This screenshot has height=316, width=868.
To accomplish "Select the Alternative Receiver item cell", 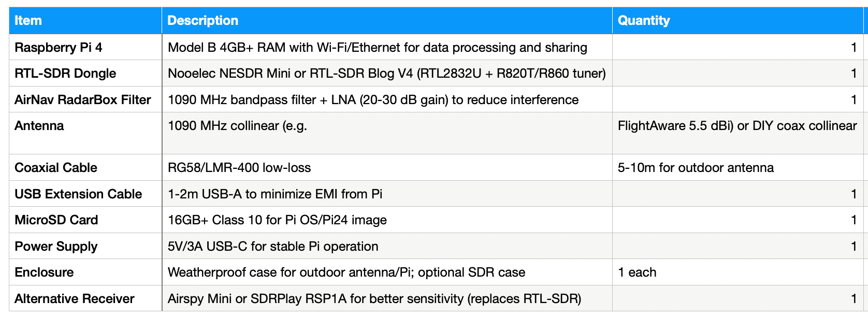I will tap(75, 299).
